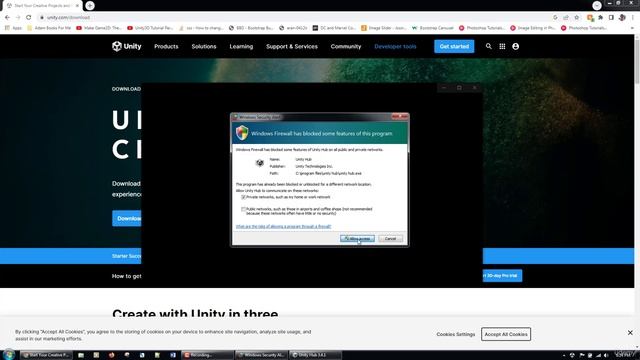Open the Unity apps grid icon
The image size is (640, 360).
pyautogui.click(x=502, y=47)
